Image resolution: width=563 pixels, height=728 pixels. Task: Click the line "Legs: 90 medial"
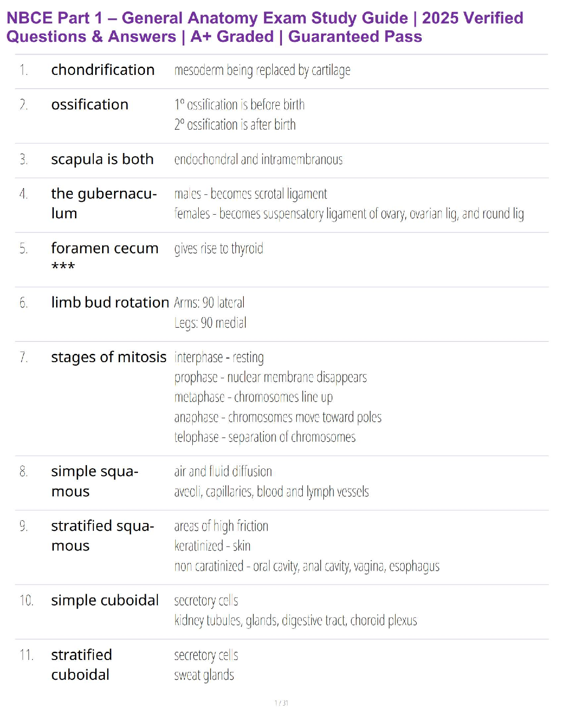[210, 323]
